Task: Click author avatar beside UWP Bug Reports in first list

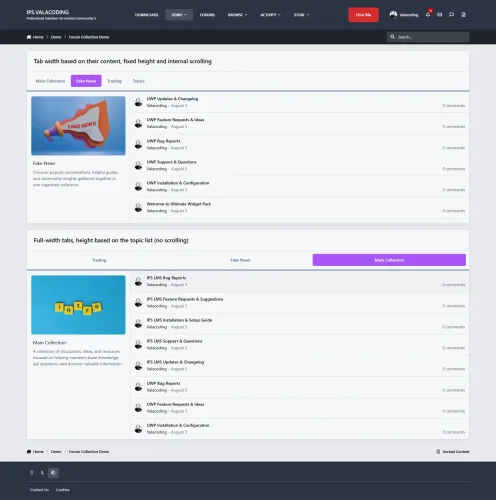Action: tap(138, 144)
